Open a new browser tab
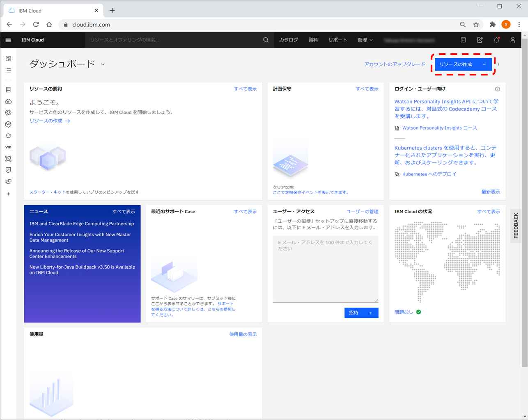 pyautogui.click(x=112, y=11)
